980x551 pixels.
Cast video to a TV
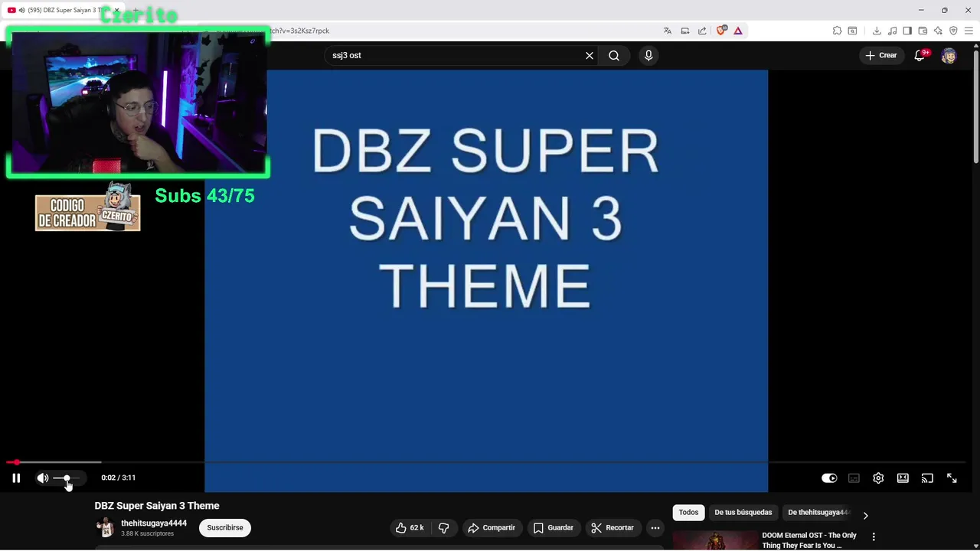coord(927,478)
